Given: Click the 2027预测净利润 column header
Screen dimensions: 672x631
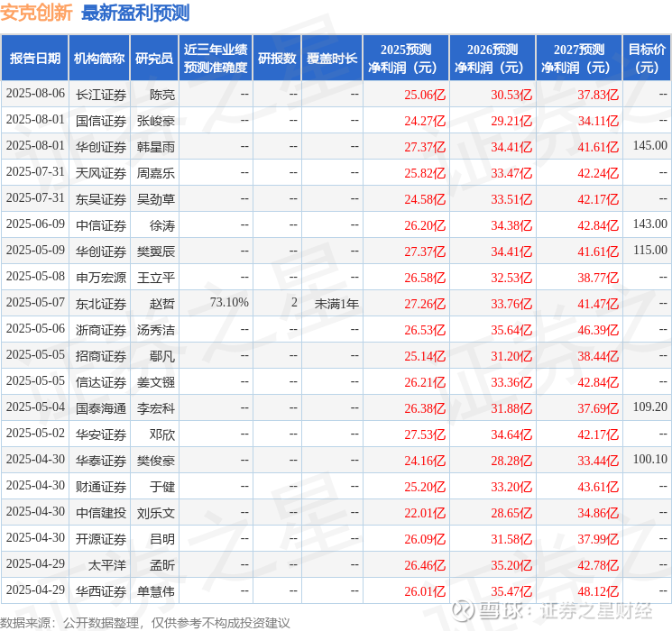Looking at the screenshot, I should (579, 59).
